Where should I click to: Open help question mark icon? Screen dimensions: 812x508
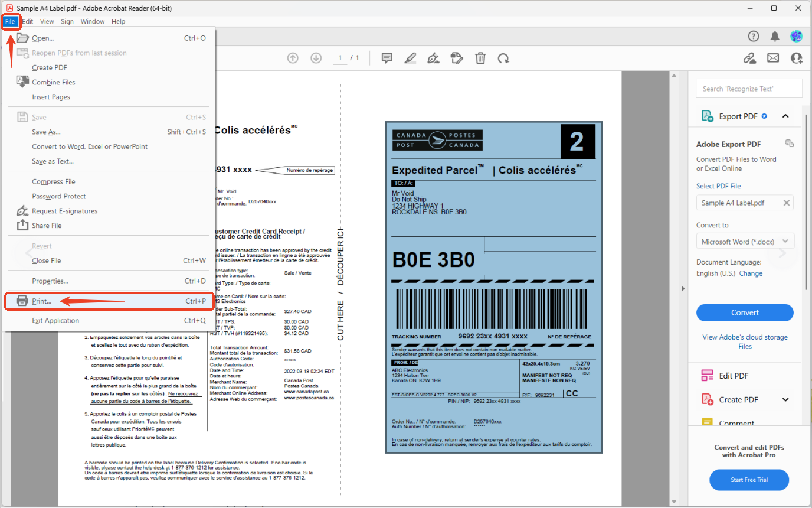[x=754, y=36]
